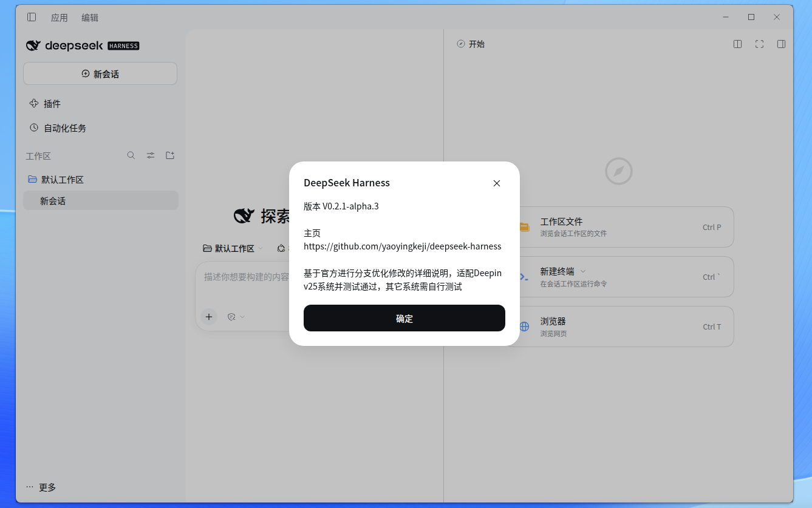The width and height of the screenshot is (812, 508).
Task: Open the 应用 menu
Action: coord(60,18)
